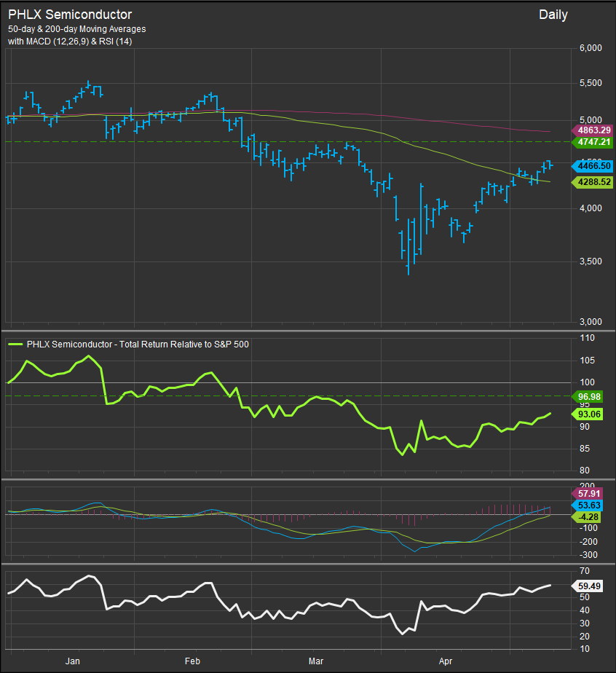
Task: Click the 3,000 price axis label
Action: click(591, 321)
